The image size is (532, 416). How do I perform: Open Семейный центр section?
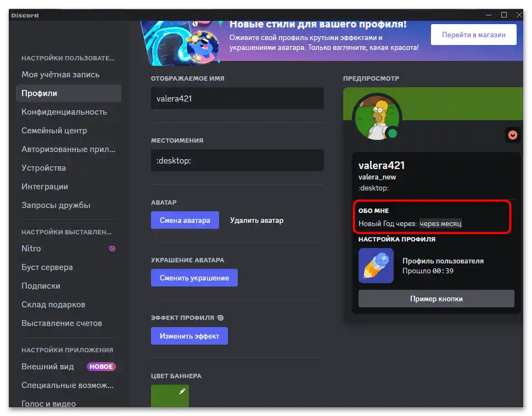pyautogui.click(x=69, y=131)
